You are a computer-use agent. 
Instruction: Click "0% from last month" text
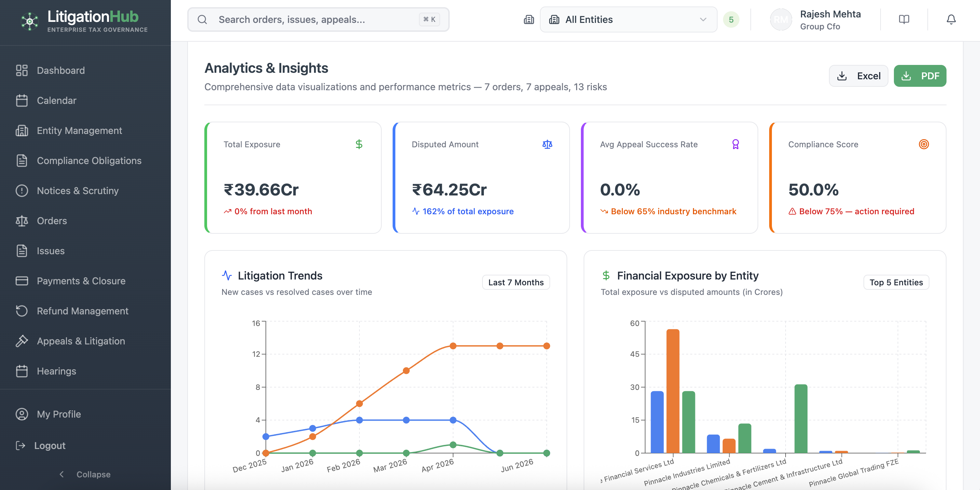(273, 211)
